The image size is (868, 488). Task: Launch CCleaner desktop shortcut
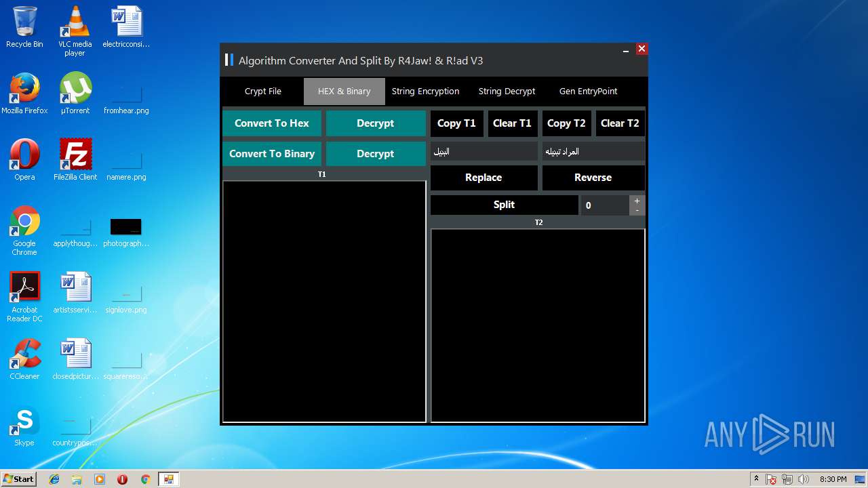tap(24, 359)
